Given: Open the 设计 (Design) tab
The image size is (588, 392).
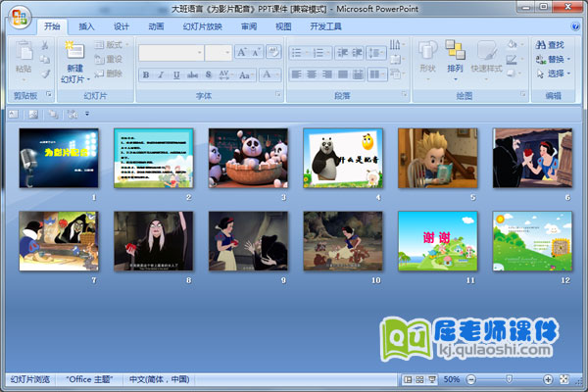Looking at the screenshot, I should click(x=122, y=26).
